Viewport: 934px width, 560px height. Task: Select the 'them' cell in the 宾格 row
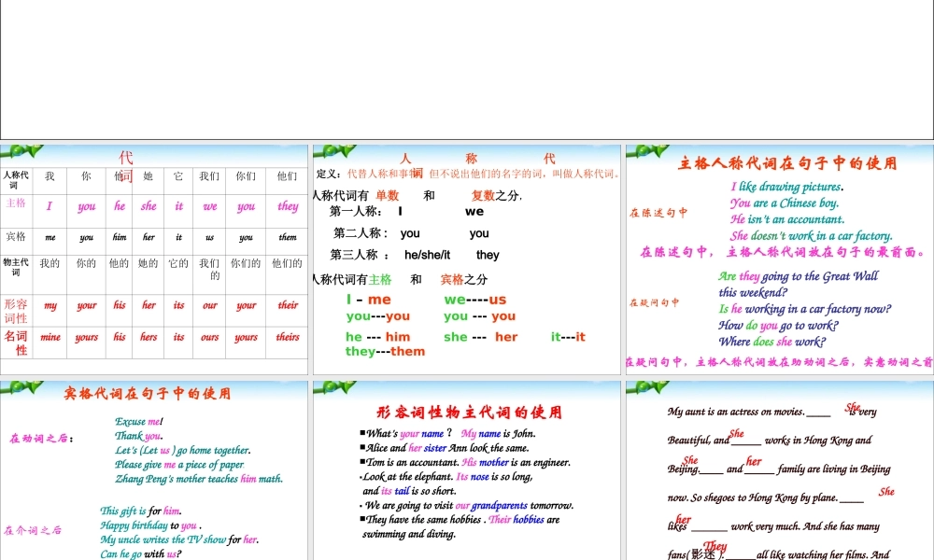[x=287, y=237]
